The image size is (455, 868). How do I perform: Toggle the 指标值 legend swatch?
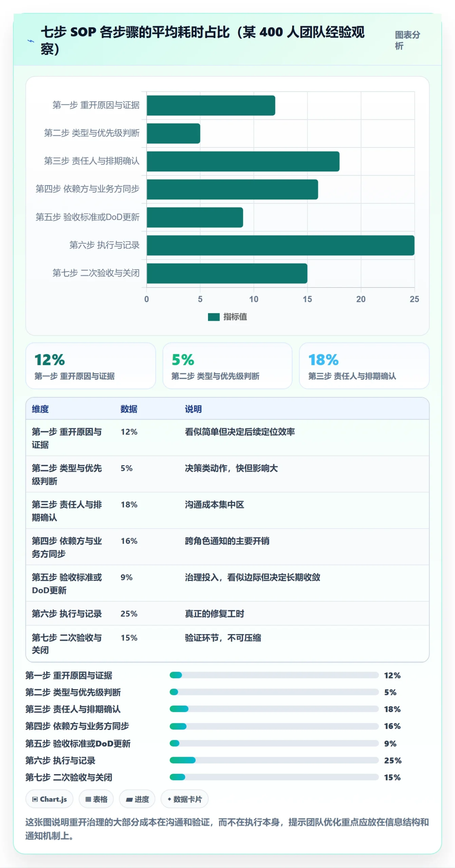click(213, 317)
